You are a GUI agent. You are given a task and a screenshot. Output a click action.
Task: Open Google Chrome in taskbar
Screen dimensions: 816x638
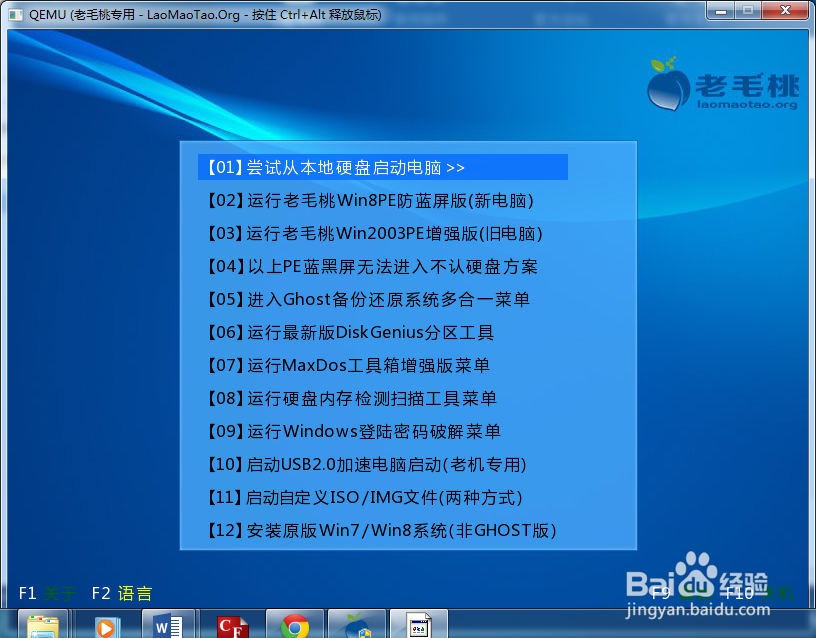(295, 624)
